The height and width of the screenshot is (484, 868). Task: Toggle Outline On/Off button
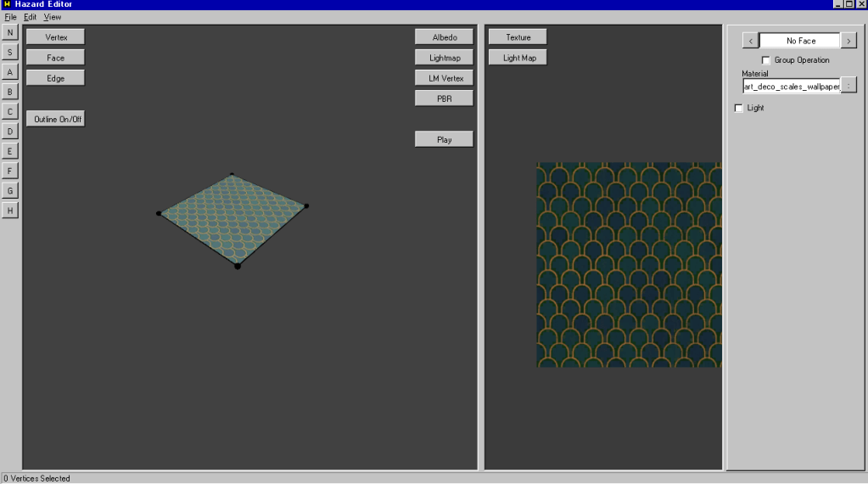pyautogui.click(x=55, y=120)
